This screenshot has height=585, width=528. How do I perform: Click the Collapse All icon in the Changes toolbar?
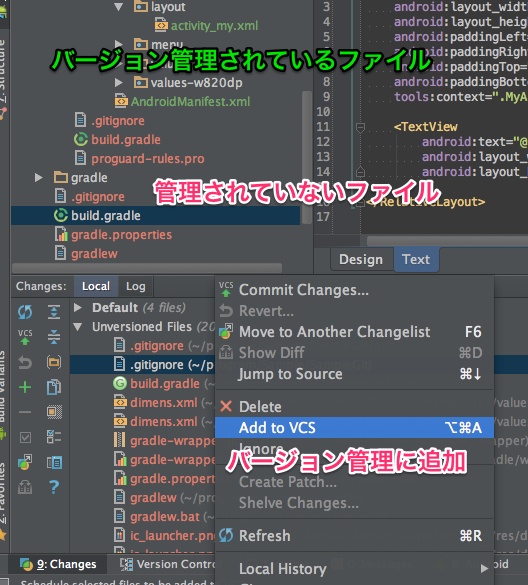54,337
